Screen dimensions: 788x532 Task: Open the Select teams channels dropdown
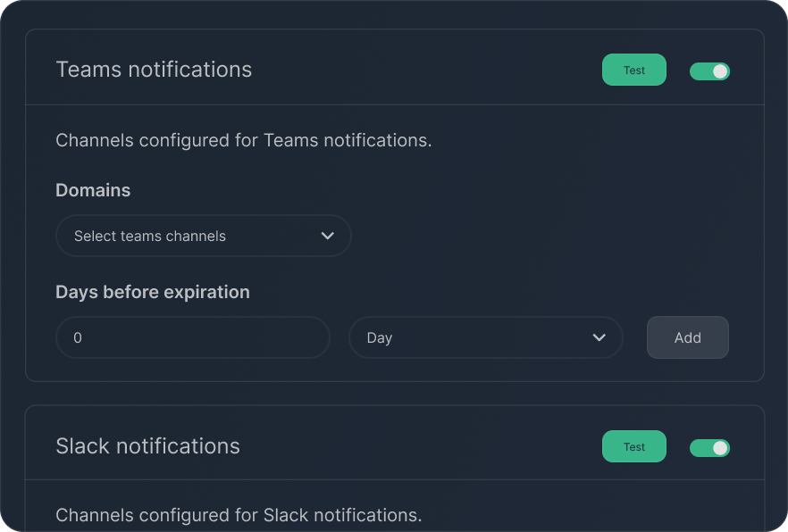click(203, 236)
